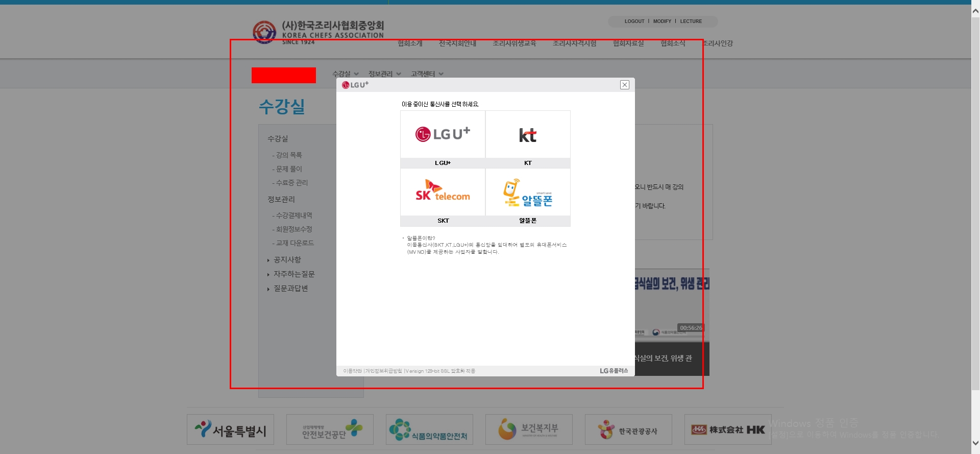Expand the 정보관리 dropdown menu

click(384, 74)
